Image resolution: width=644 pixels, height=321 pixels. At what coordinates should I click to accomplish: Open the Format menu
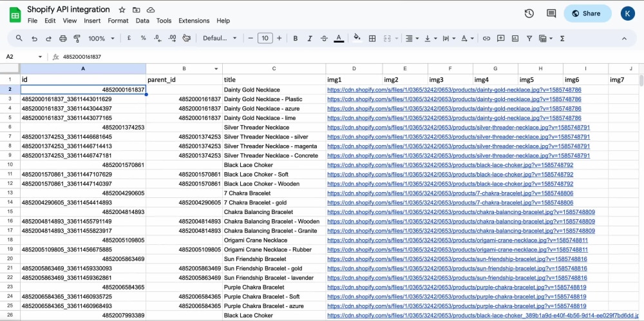coord(118,21)
